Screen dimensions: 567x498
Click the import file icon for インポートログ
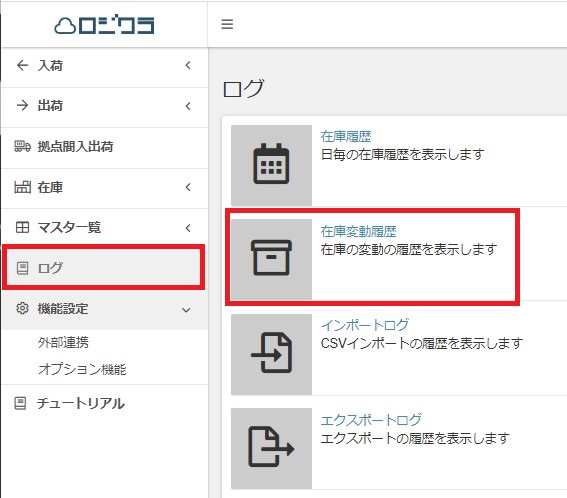pyautogui.click(x=272, y=353)
